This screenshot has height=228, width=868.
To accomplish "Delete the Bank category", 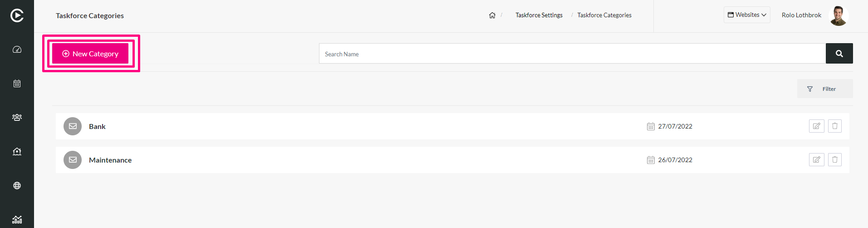I will (834, 126).
